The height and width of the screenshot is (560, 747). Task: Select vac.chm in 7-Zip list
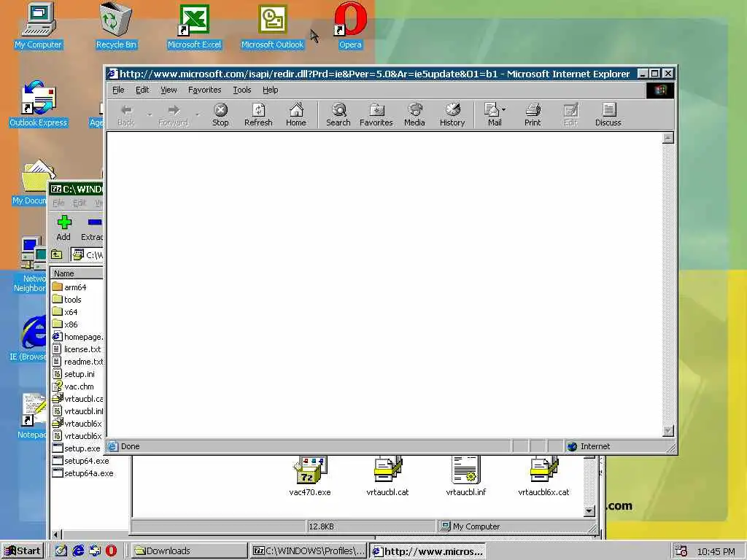click(x=74, y=386)
